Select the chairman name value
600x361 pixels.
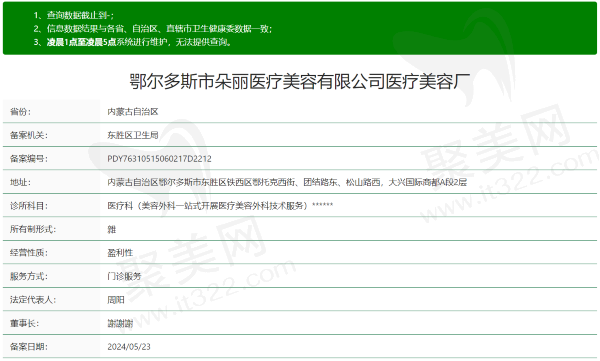pos(120,323)
